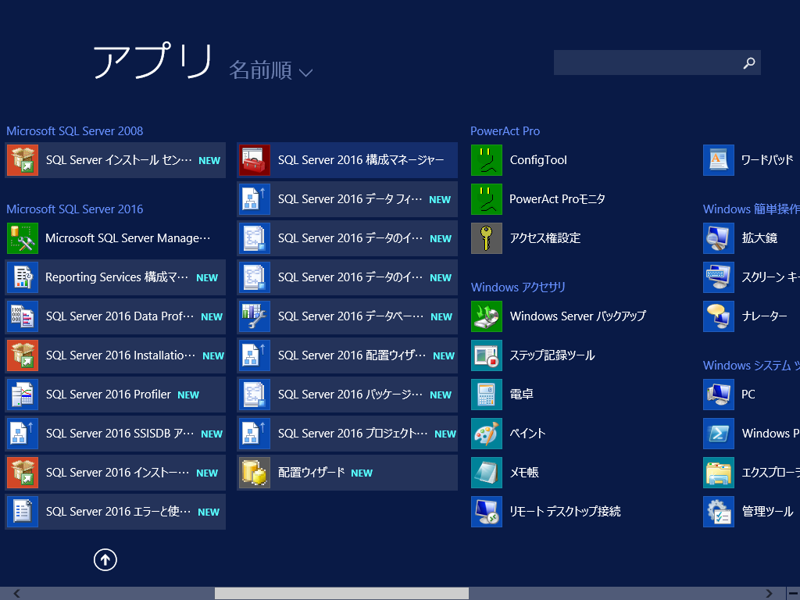Launch 配置ウィザード cube icon
This screenshot has width=800, height=600.
(255, 472)
